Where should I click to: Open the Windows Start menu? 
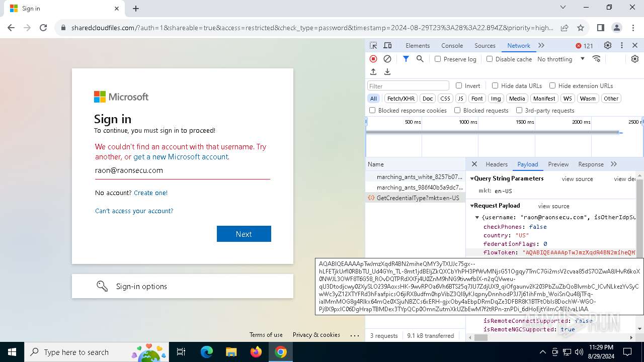tap(12, 352)
